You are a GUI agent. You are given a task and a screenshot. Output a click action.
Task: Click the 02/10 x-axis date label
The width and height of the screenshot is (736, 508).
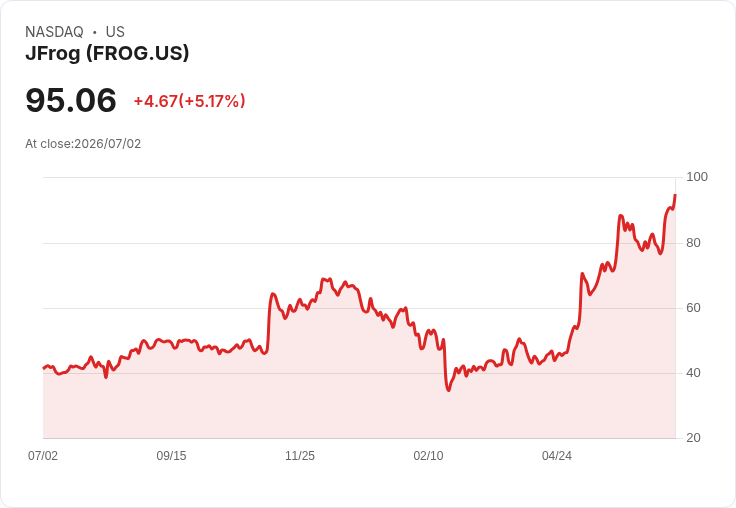tap(428, 455)
